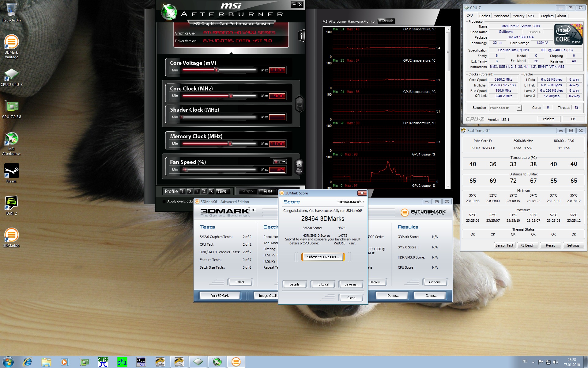Select Afterburner Profile 1
588x368 pixels.
click(x=183, y=192)
